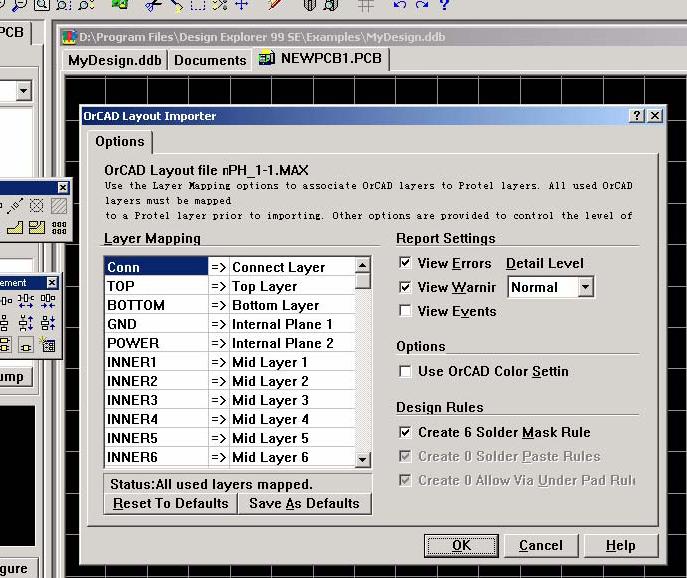The width and height of the screenshot is (687, 578).
Task: Select the hatched fill tool icon
Action: (x=59, y=206)
